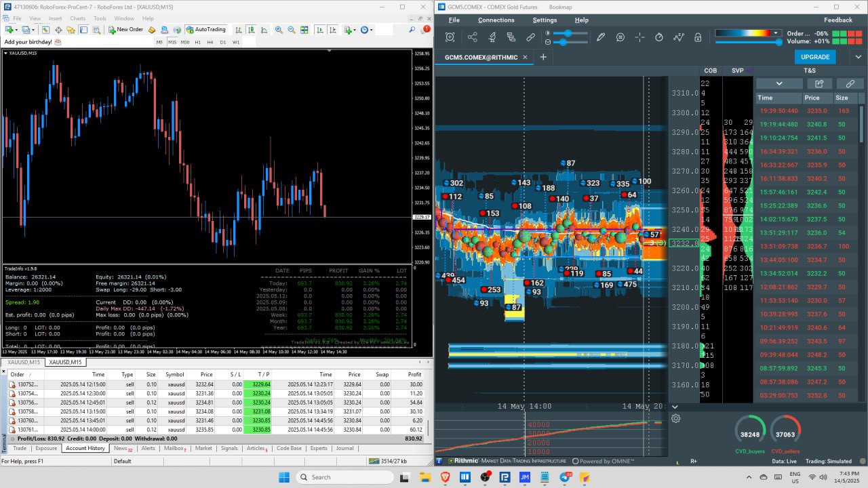Click the tile windows icon
868x488 pixels.
(304, 30)
